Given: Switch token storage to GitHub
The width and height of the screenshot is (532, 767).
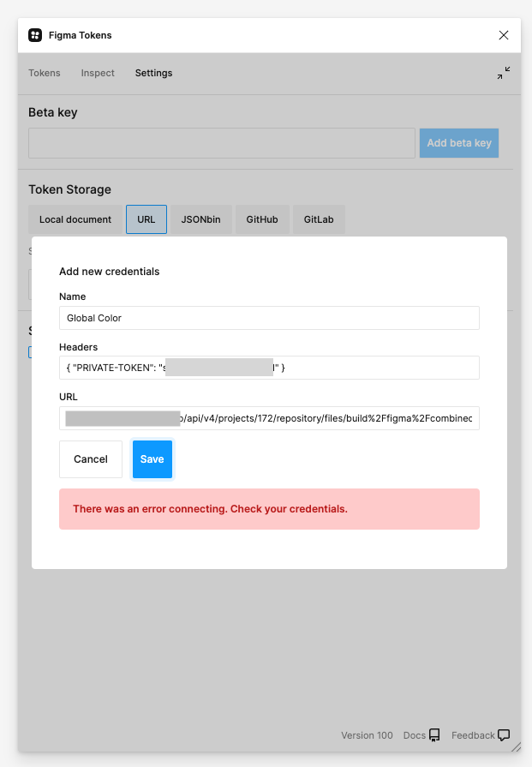Looking at the screenshot, I should click(261, 219).
